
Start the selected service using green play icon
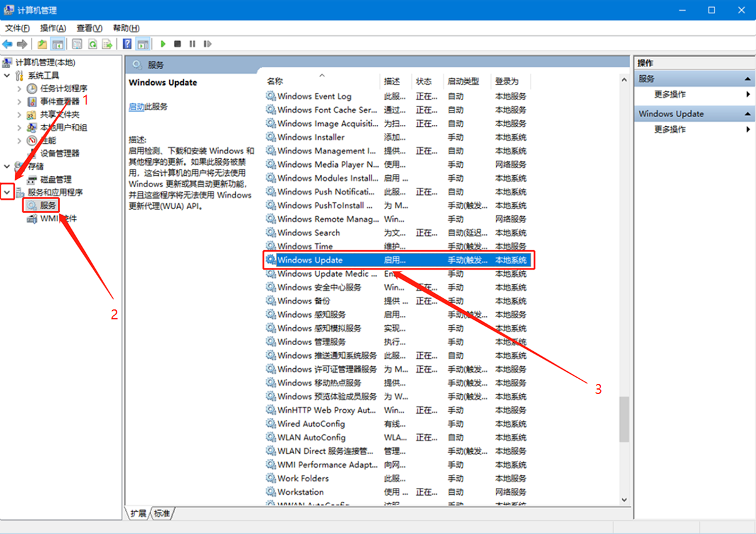(163, 44)
